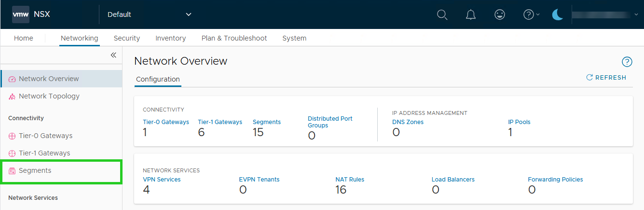
Task: Click the VPN Services count 4
Action: (x=146, y=190)
